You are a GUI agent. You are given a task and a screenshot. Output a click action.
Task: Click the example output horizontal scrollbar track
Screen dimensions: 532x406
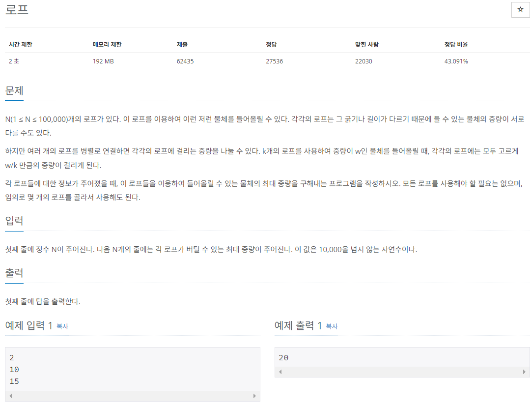point(402,372)
